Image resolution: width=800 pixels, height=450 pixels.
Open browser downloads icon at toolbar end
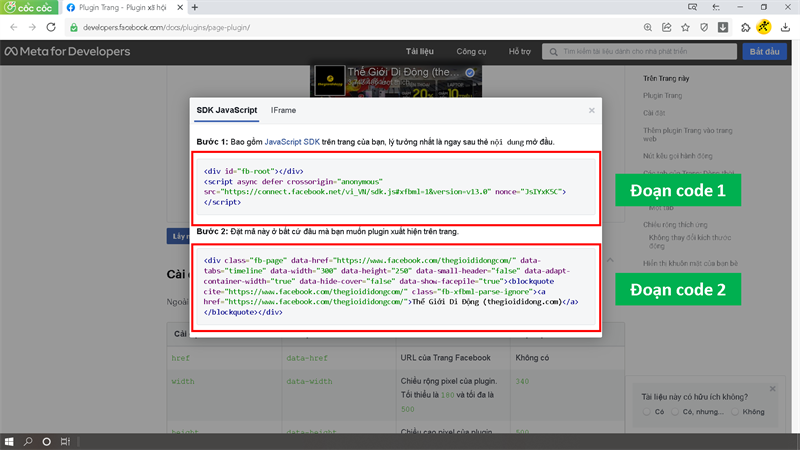point(785,28)
